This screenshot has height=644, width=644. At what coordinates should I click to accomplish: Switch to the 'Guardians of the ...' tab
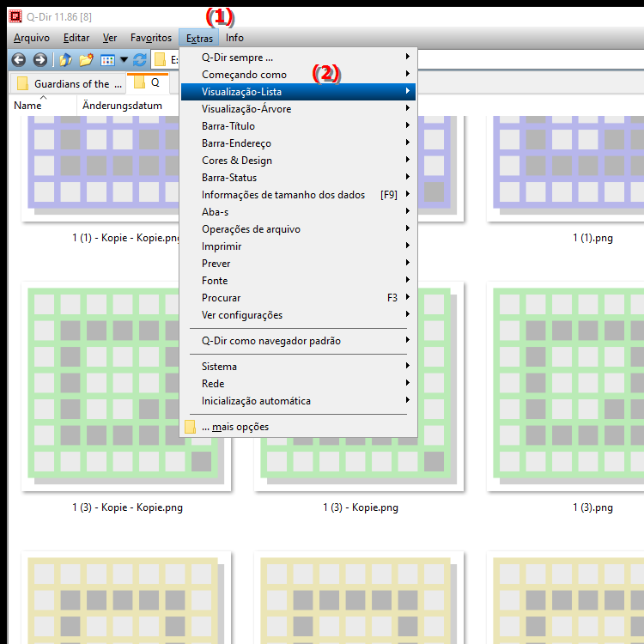point(70,83)
